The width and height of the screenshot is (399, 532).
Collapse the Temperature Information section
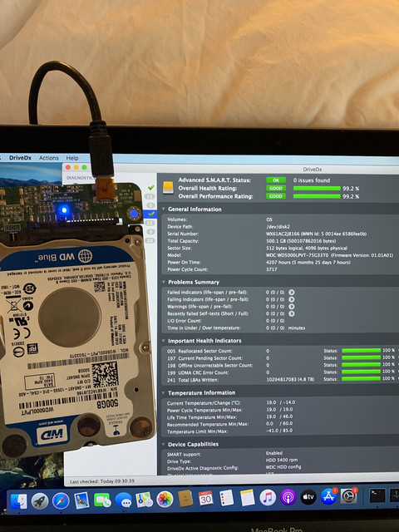[x=164, y=392]
